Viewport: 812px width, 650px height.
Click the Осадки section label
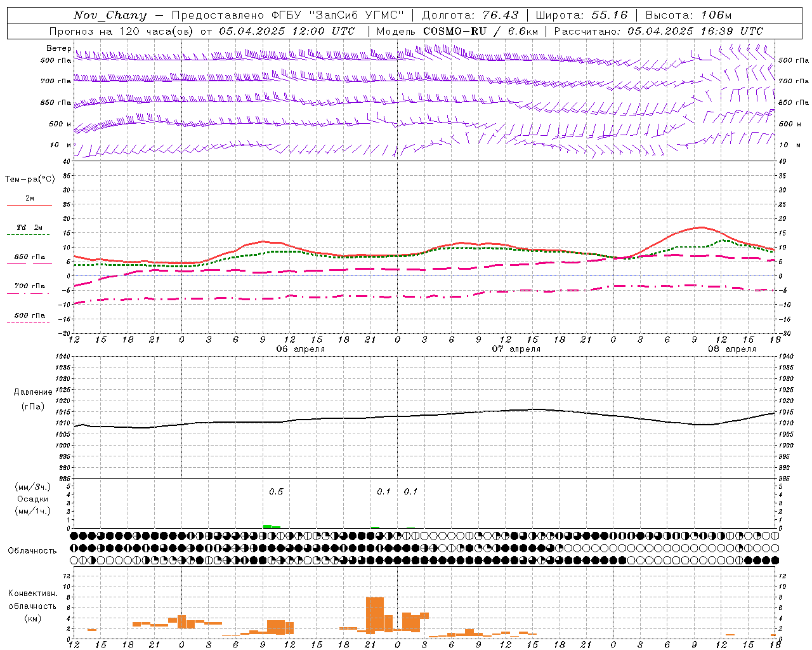32,499
